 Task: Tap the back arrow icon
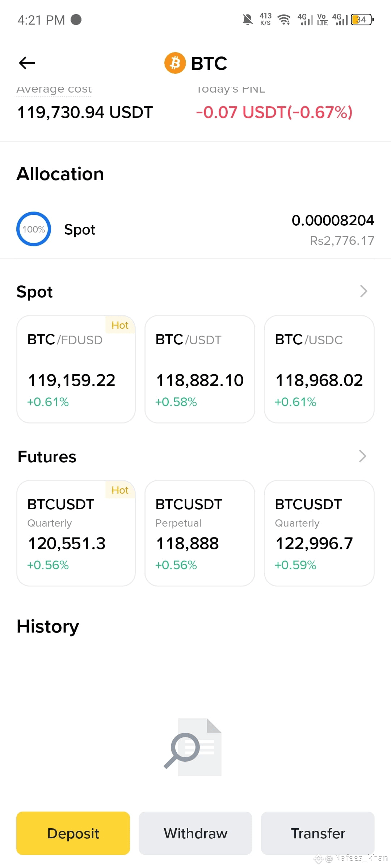point(27,63)
